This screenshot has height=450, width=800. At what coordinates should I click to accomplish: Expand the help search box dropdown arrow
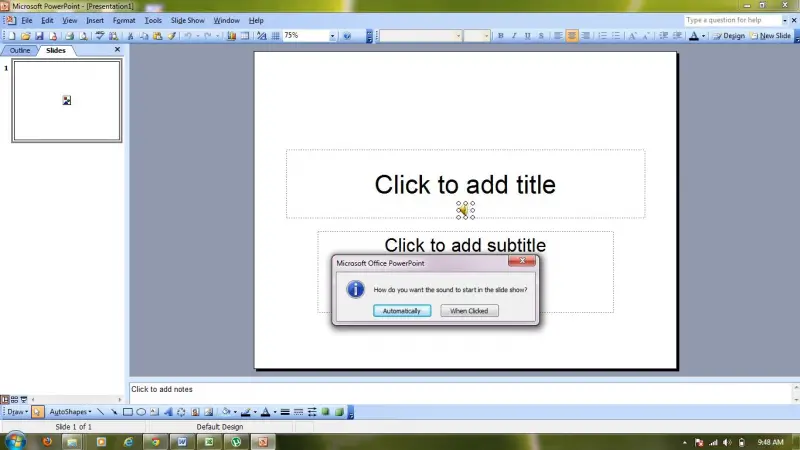pyautogui.click(x=785, y=20)
